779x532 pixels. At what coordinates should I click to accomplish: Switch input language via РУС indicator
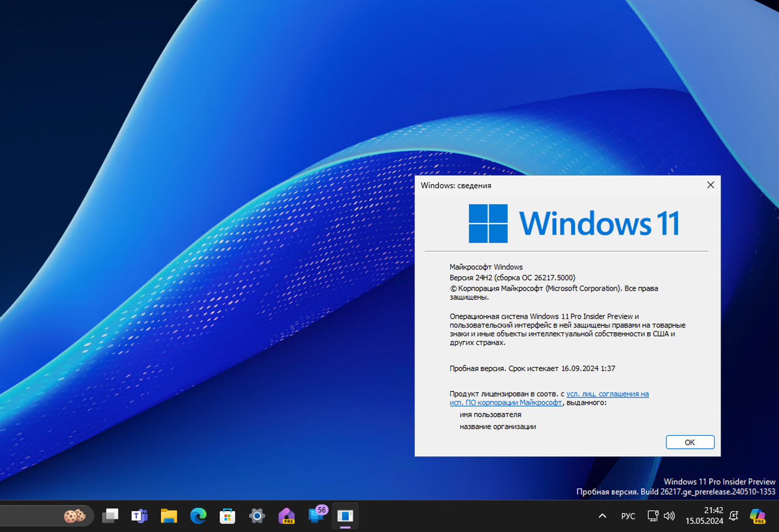(x=628, y=515)
